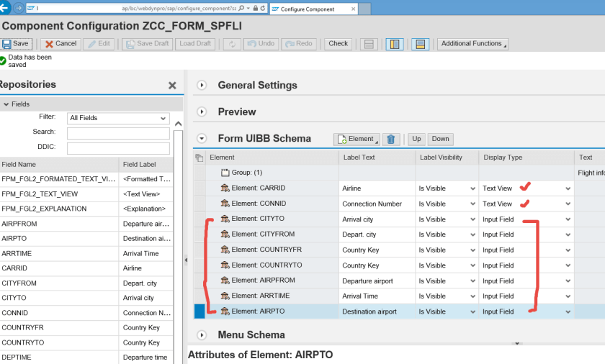Click the Field Name column header
This screenshot has height=364, width=605.
pos(59,165)
